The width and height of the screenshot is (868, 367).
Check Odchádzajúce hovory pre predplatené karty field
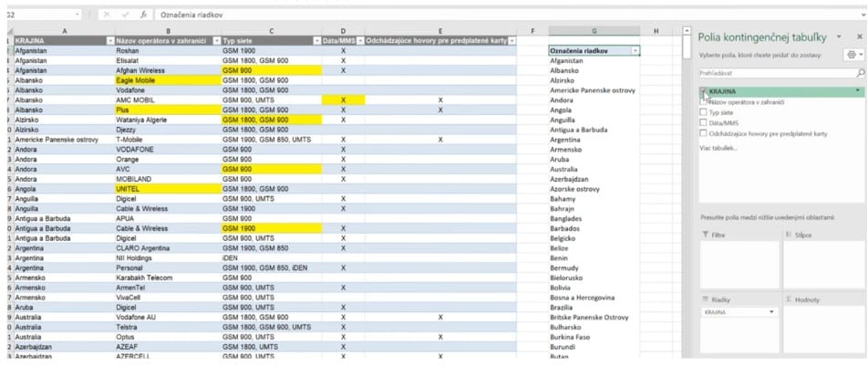click(x=703, y=133)
